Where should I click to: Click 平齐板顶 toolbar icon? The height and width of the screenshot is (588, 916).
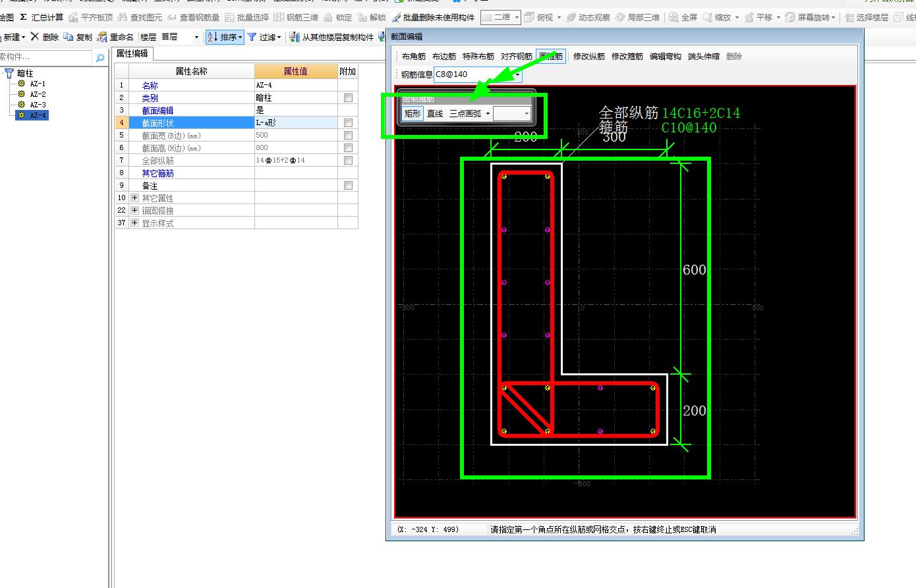(74, 17)
